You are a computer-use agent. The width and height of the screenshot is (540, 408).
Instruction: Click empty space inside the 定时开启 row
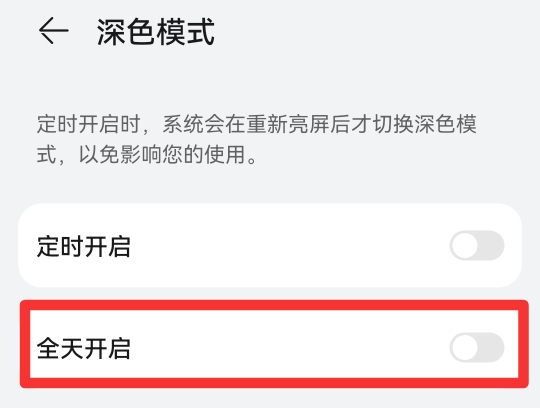tap(289, 245)
